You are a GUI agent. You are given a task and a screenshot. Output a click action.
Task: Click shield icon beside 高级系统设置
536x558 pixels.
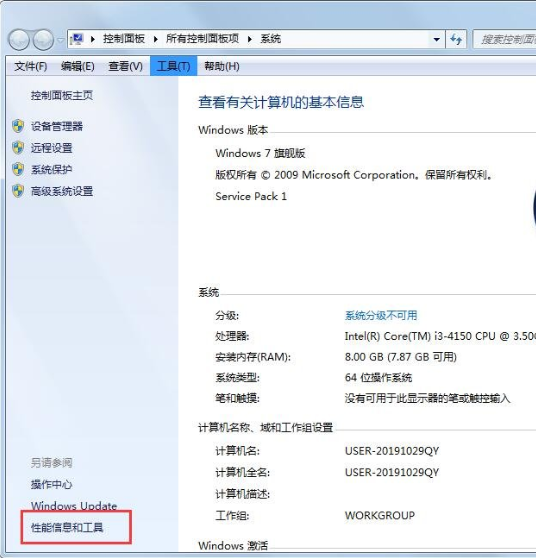[x=18, y=191]
